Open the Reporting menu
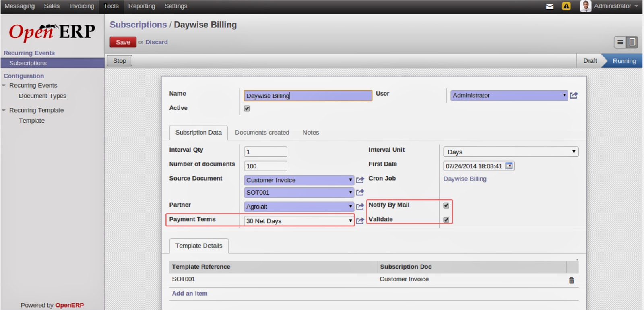This screenshot has width=644, height=310. 142,6
